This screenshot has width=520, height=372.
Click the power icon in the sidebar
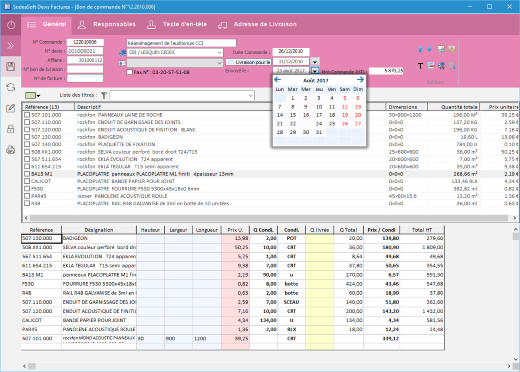tap(11, 25)
